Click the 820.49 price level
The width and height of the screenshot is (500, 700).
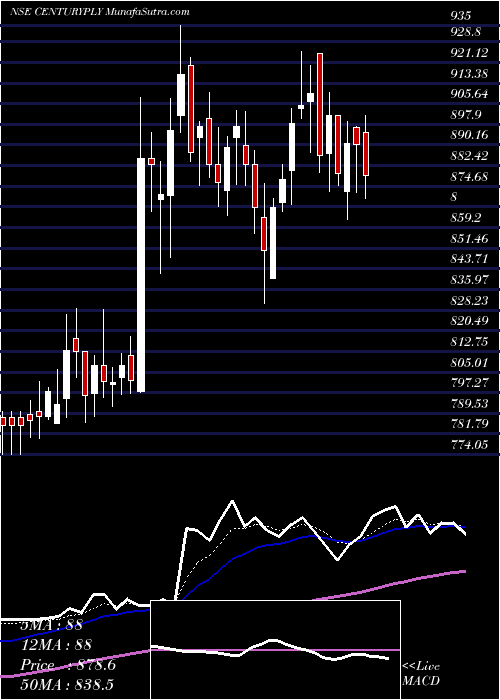469,321
